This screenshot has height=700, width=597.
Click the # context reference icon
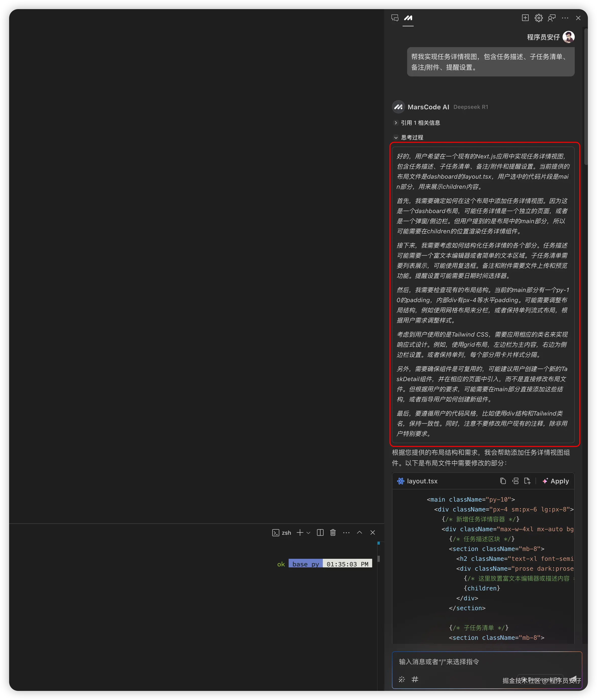coord(415,679)
